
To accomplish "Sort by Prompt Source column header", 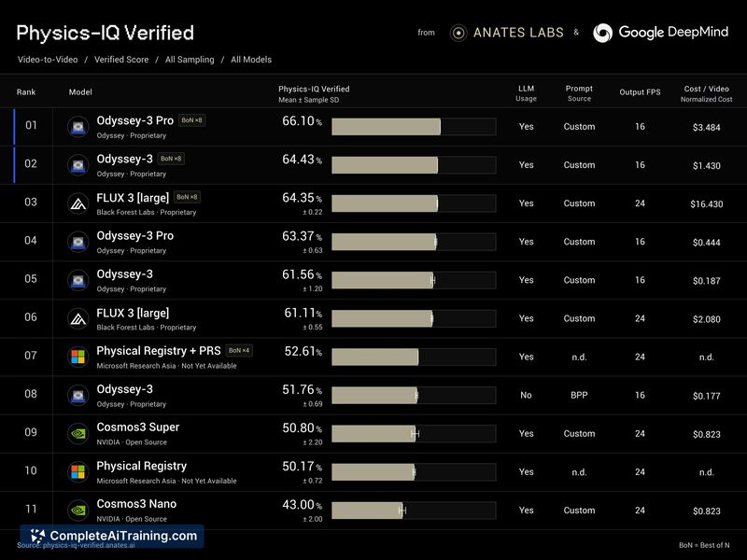I will click(579, 93).
